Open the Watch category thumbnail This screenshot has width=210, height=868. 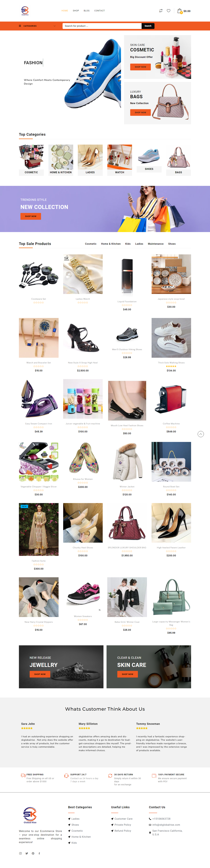pyautogui.click(x=119, y=160)
